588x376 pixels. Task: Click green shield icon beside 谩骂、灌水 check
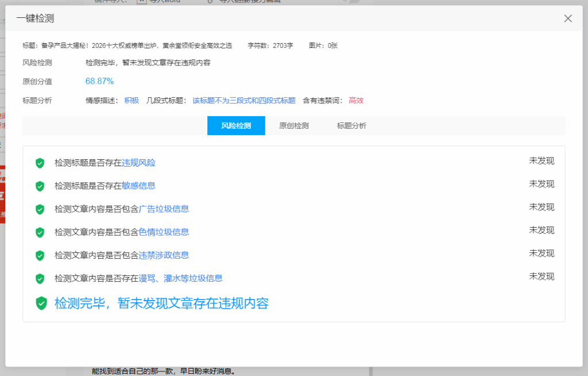(x=40, y=279)
